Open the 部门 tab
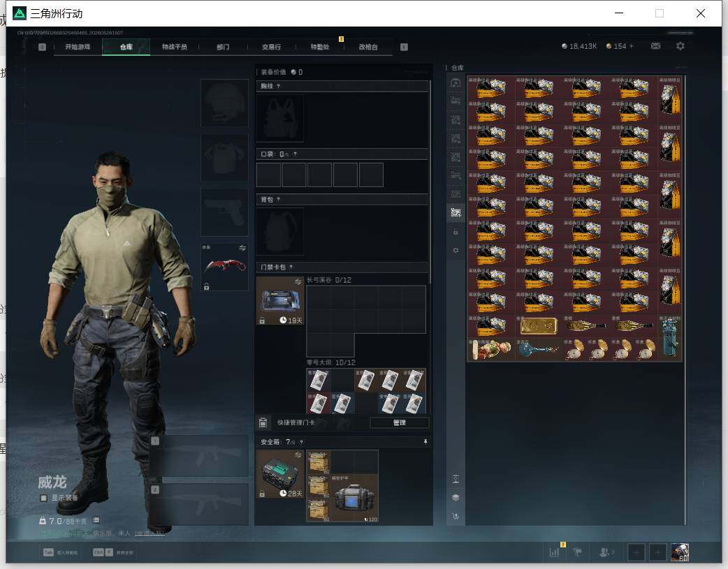The height and width of the screenshot is (569, 728). coord(223,47)
